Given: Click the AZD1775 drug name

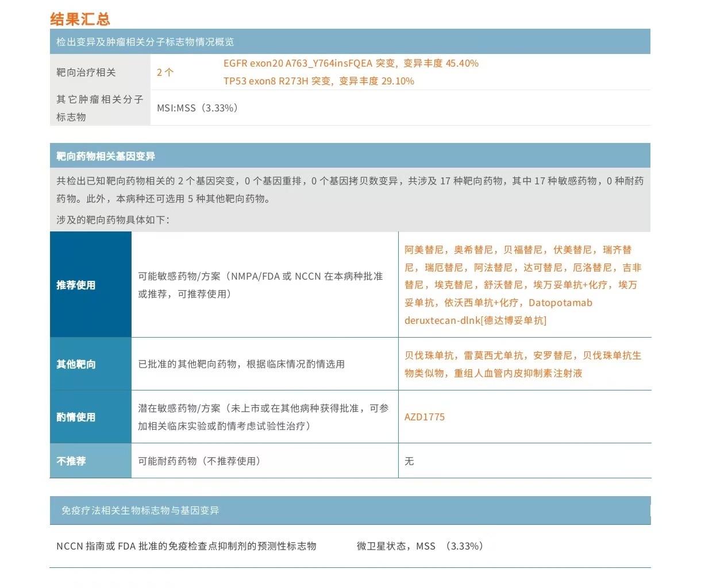Looking at the screenshot, I should click(424, 417).
